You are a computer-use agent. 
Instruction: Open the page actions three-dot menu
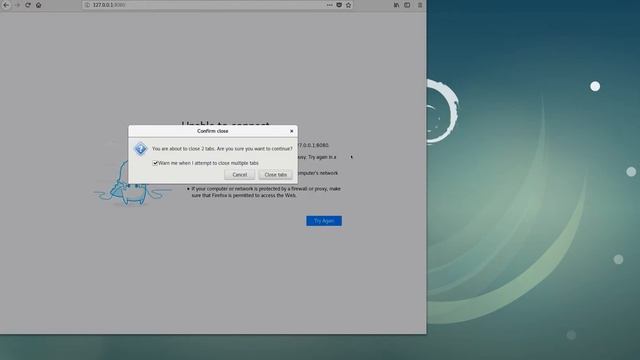(x=329, y=5)
